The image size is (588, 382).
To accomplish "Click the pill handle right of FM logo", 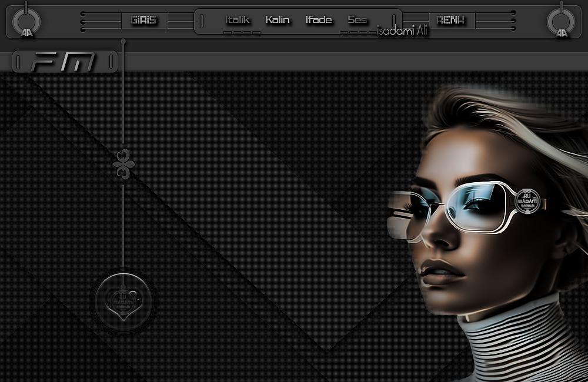I will point(111,62).
